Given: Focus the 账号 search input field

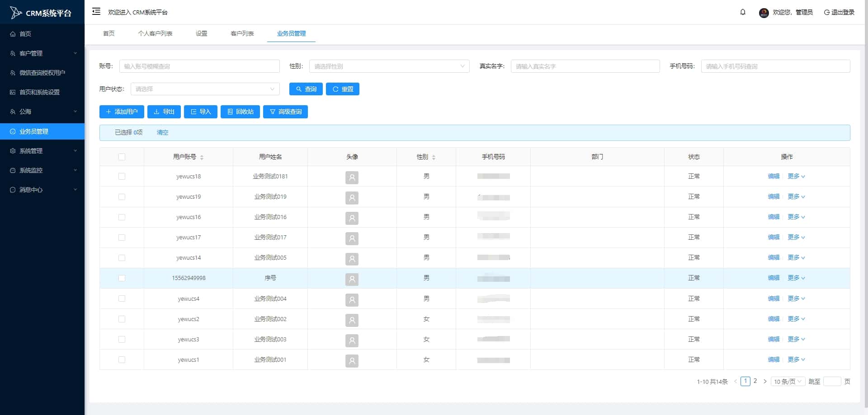Looking at the screenshot, I should [x=199, y=66].
